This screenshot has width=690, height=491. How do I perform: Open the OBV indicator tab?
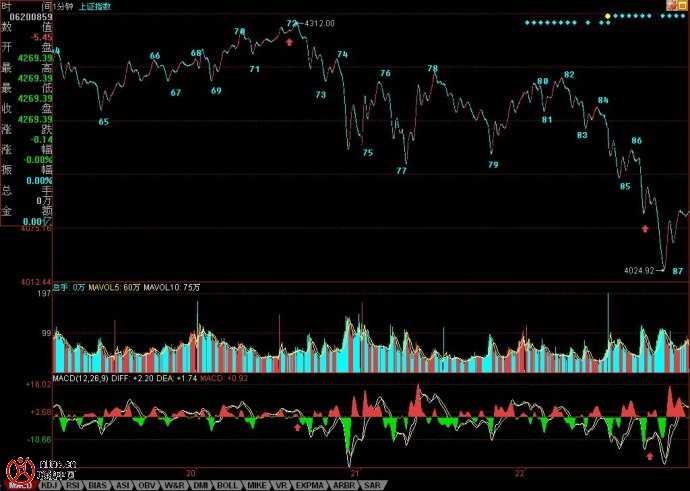(147, 485)
